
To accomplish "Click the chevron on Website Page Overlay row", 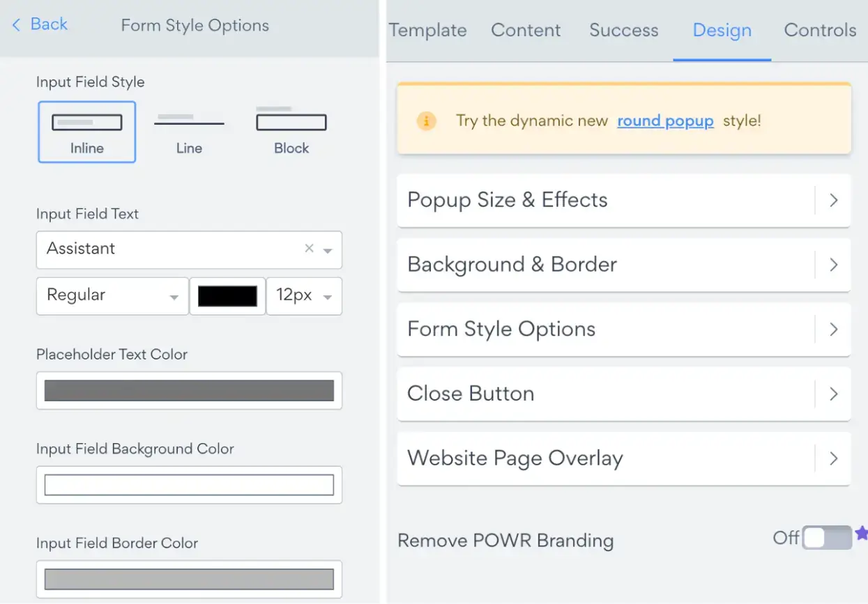I will coord(834,458).
